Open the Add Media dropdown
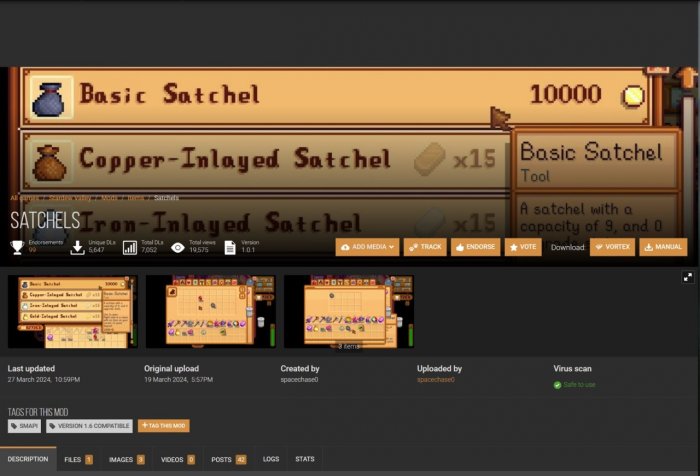This screenshot has width=700, height=476. point(367,246)
